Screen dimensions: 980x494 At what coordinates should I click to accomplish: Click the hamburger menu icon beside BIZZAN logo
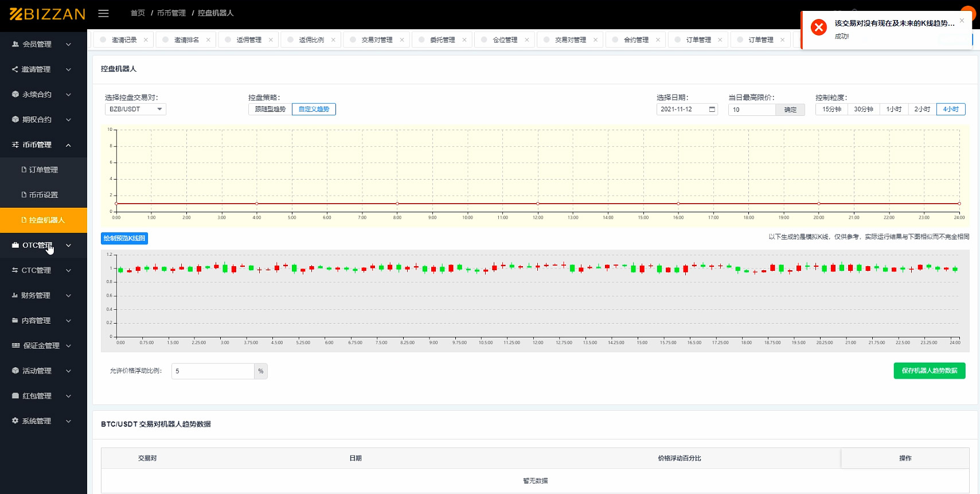coord(103,13)
